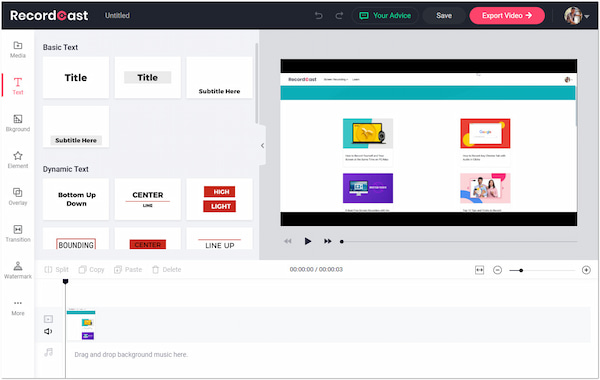Click the preview progress slider
The height and width of the screenshot is (380, 600).
(x=459, y=241)
